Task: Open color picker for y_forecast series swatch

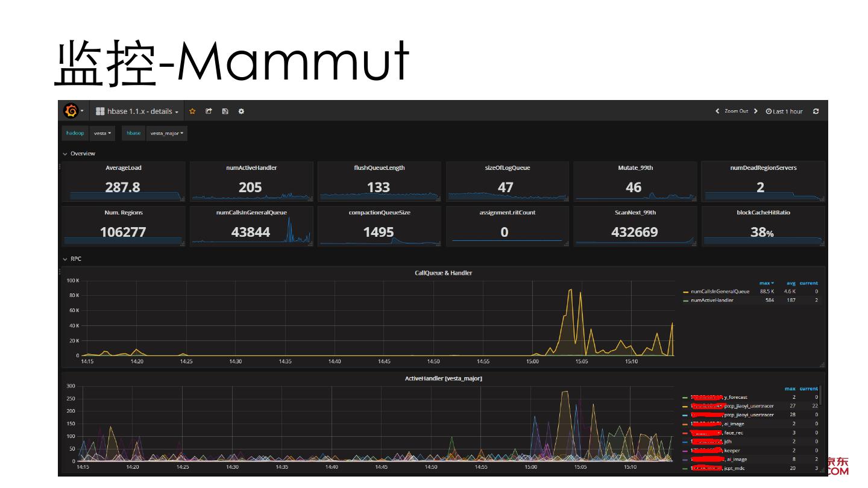Action: (x=685, y=398)
